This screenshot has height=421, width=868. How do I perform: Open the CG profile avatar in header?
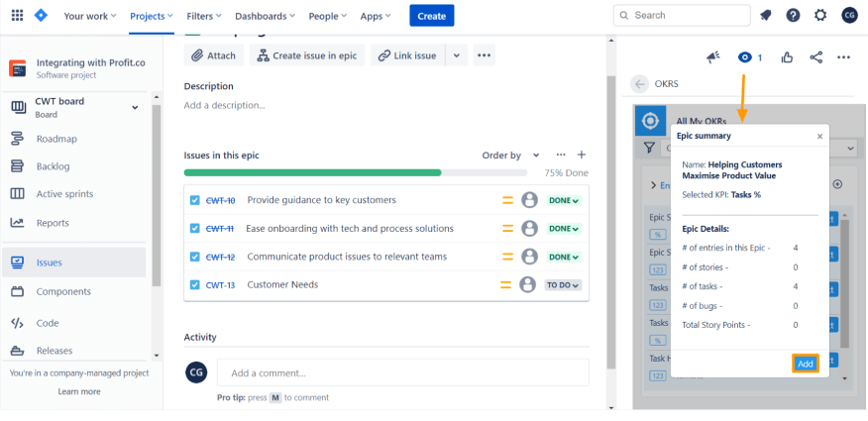[x=849, y=16]
